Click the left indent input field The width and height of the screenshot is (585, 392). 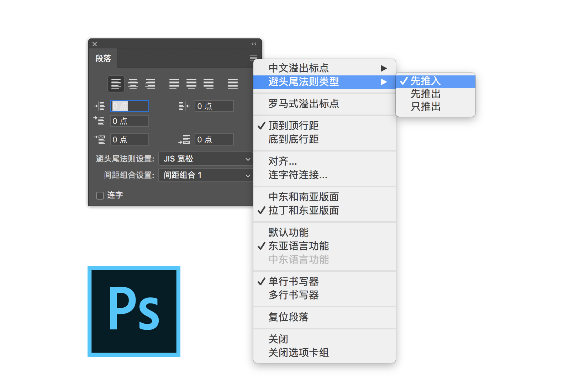tap(130, 106)
